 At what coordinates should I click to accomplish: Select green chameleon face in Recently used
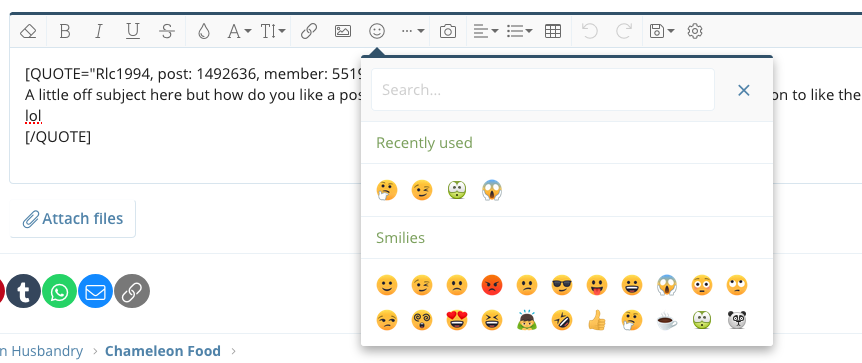click(457, 190)
